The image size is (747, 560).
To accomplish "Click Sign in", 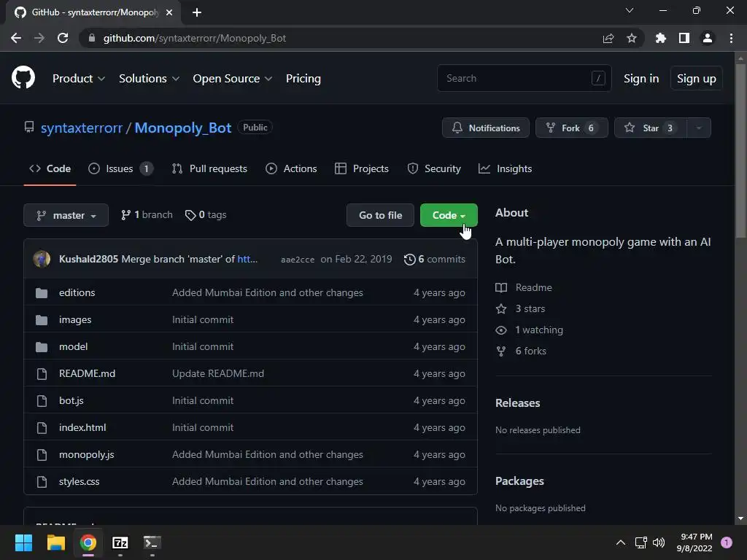I will click(641, 79).
